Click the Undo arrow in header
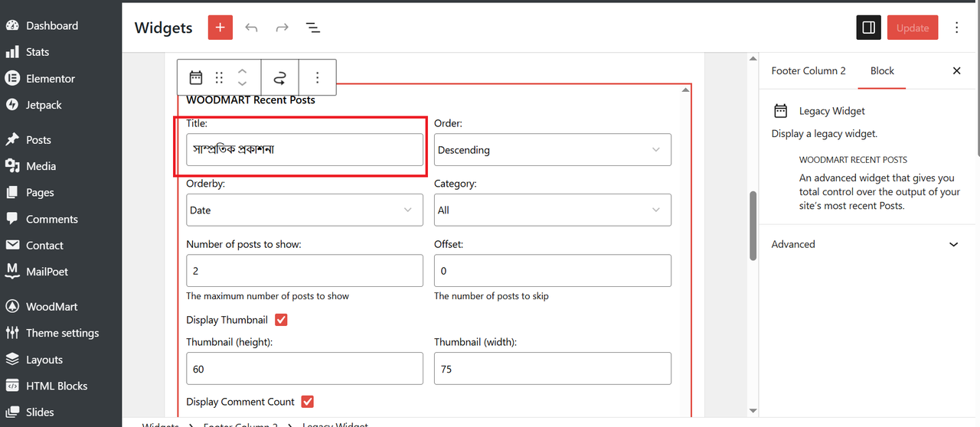 point(251,28)
